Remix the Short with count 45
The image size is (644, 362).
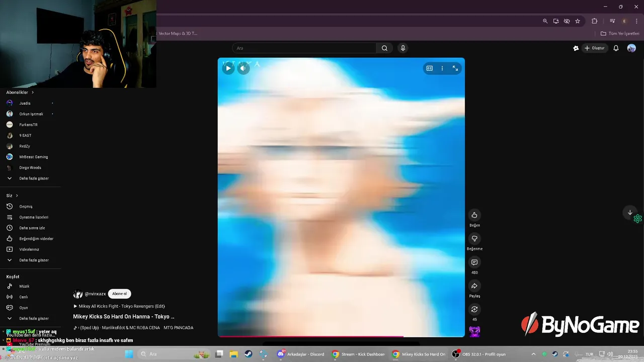474,309
